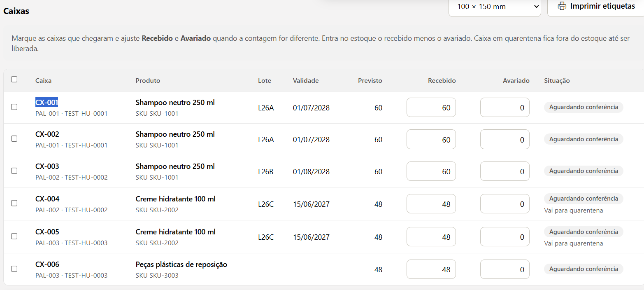Click product name Peças plásticas de reposição
This screenshot has width=644, height=290.
click(181, 264)
